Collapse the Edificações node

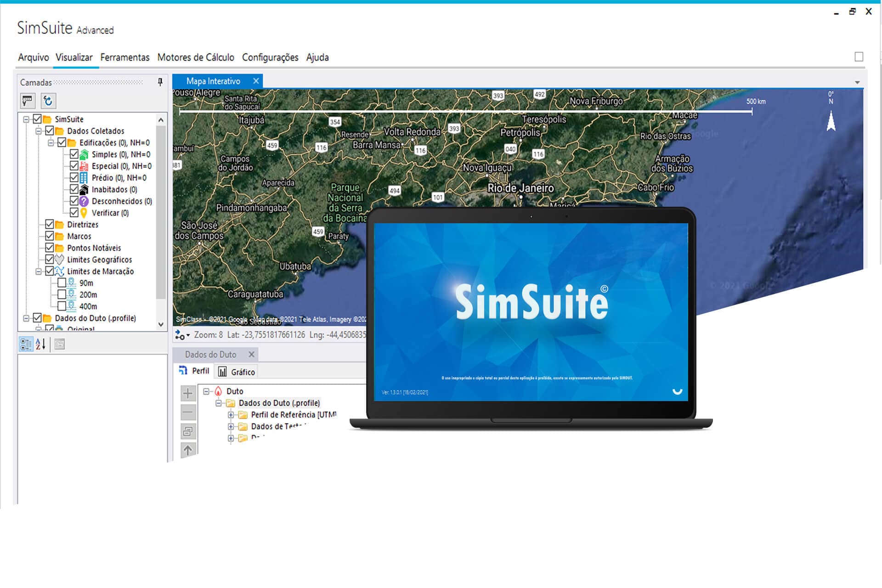click(x=51, y=143)
